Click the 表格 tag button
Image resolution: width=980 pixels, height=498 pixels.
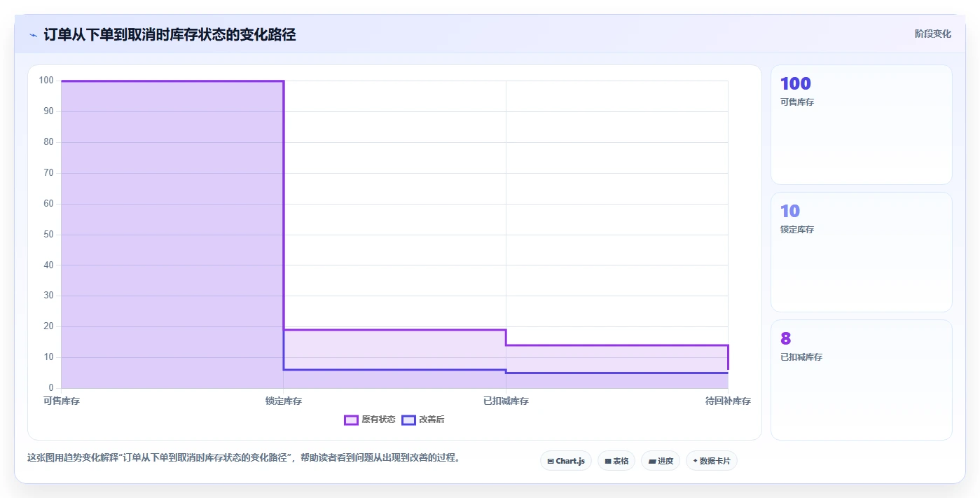pos(616,461)
